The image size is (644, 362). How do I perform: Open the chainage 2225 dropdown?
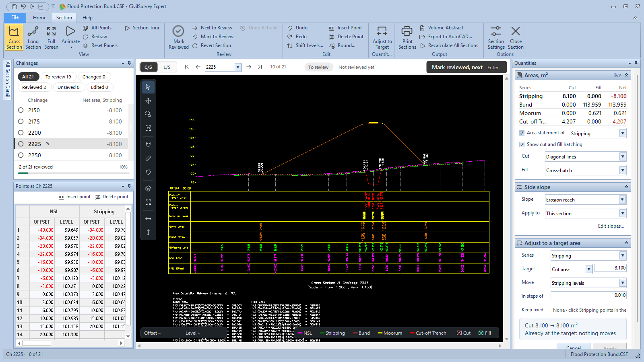click(238, 67)
